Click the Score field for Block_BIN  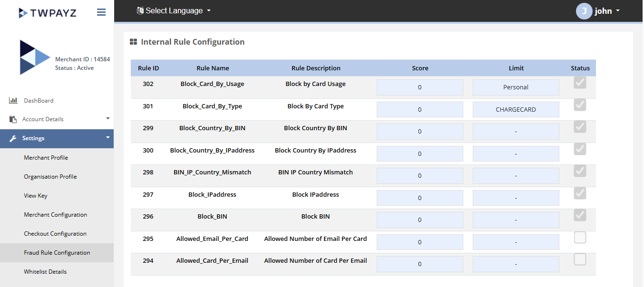[x=420, y=220]
